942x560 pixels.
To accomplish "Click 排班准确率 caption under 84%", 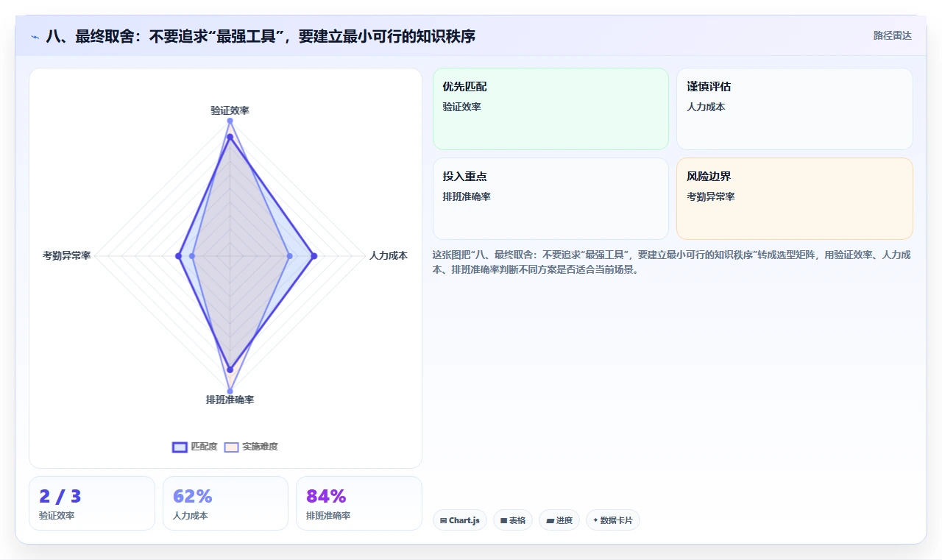I will click(x=328, y=516).
